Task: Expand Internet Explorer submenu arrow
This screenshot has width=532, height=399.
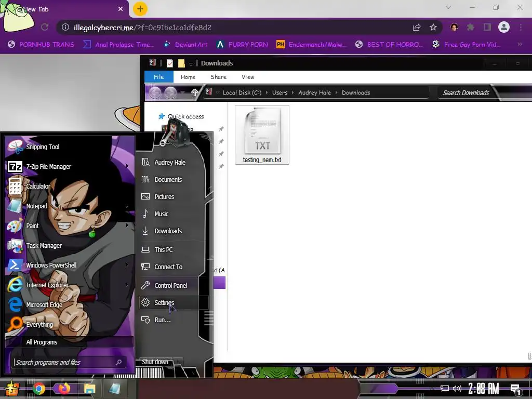Action: [x=127, y=285]
